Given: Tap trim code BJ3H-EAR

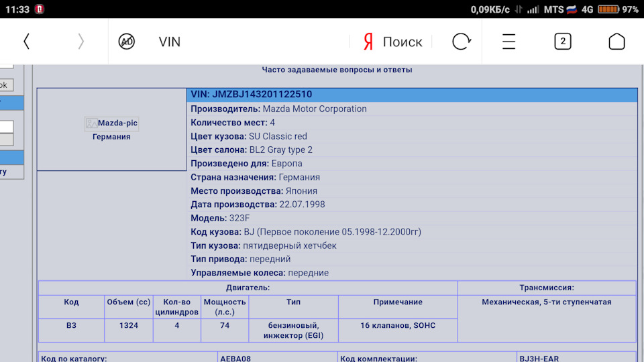Looking at the screenshot, I should 539,358.
